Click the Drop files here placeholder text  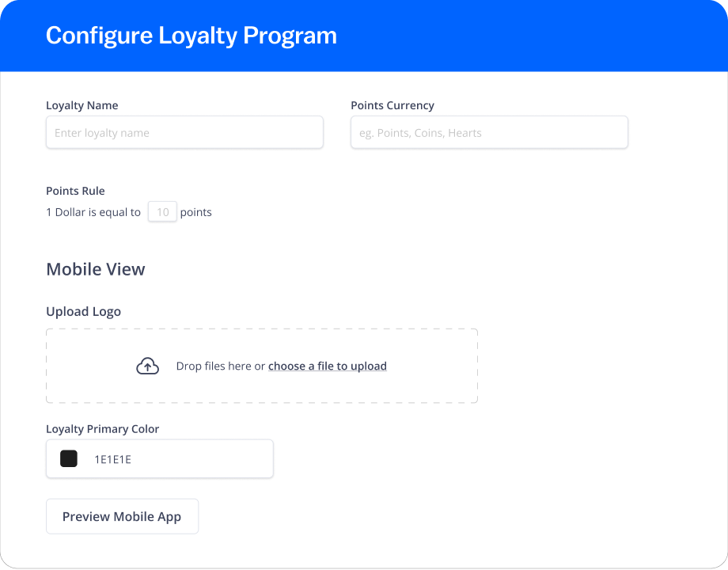pos(219,366)
